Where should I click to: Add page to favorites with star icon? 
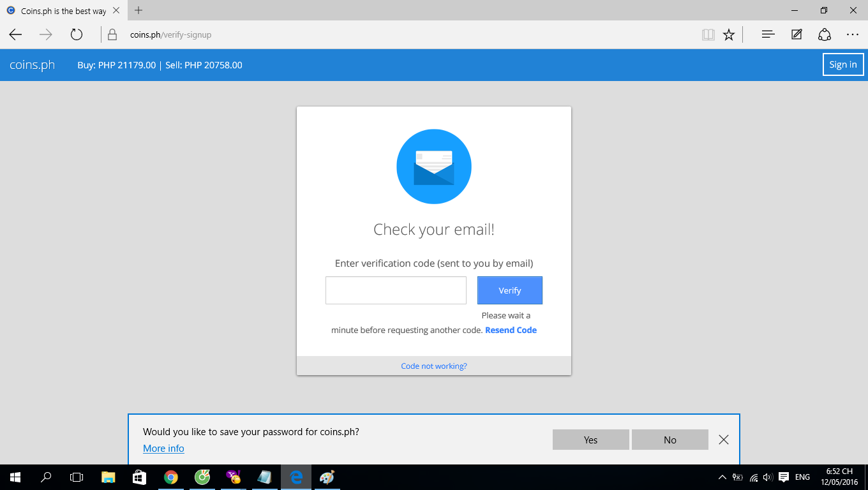point(729,35)
